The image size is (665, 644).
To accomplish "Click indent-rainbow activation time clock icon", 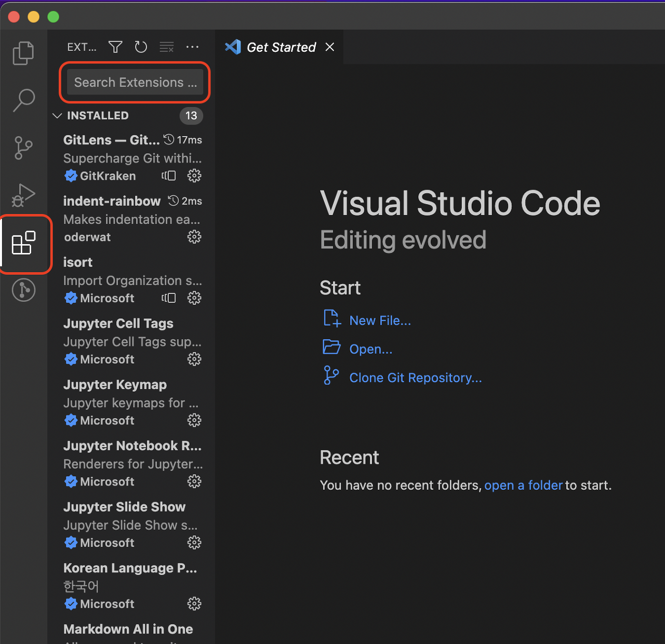I will tap(174, 200).
